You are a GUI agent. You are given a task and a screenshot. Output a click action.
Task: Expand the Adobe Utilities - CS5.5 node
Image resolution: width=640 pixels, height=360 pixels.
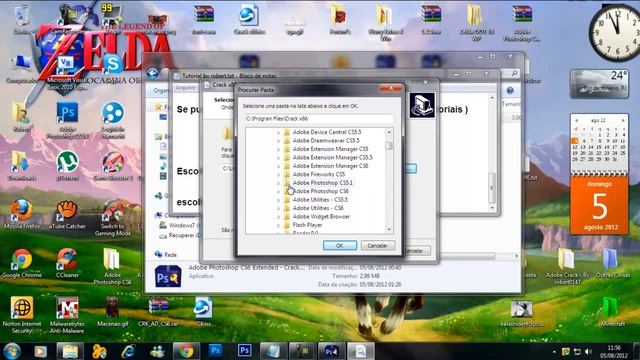coord(279,200)
